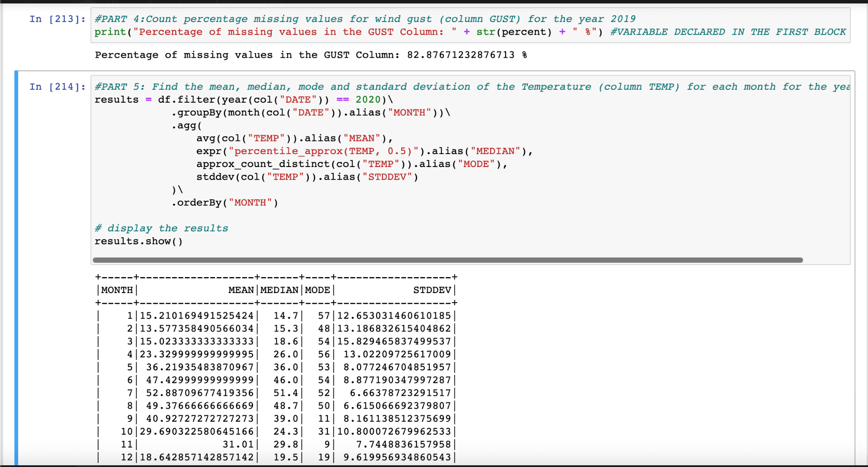Click mean value 31.01 for month 11
This screenshot has width=868, height=467.
pyautogui.click(x=238, y=445)
